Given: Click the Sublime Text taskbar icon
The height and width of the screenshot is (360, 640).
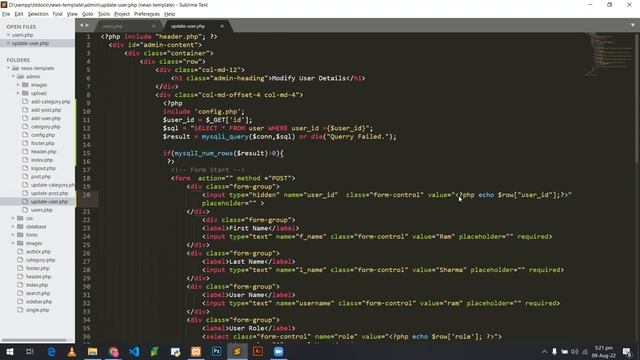Looking at the screenshot, I should coord(237,351).
